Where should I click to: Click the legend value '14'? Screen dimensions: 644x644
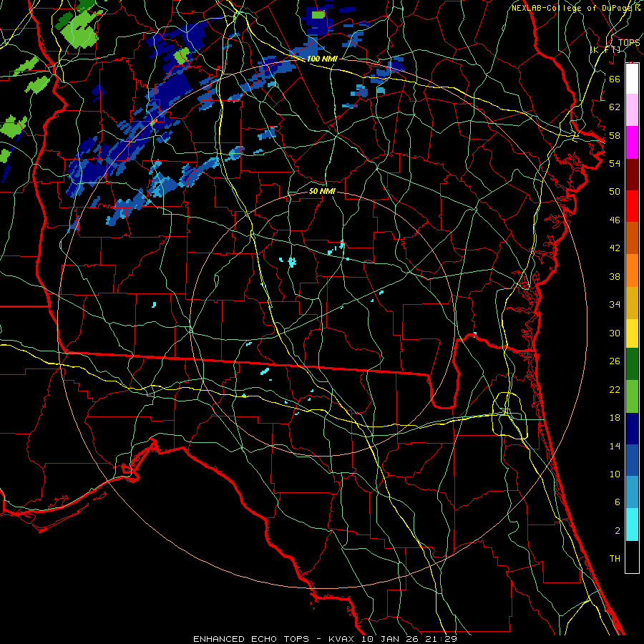coord(615,446)
